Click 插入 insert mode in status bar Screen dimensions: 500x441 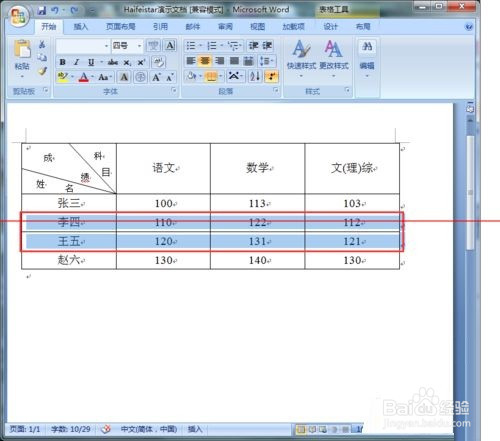(x=195, y=429)
